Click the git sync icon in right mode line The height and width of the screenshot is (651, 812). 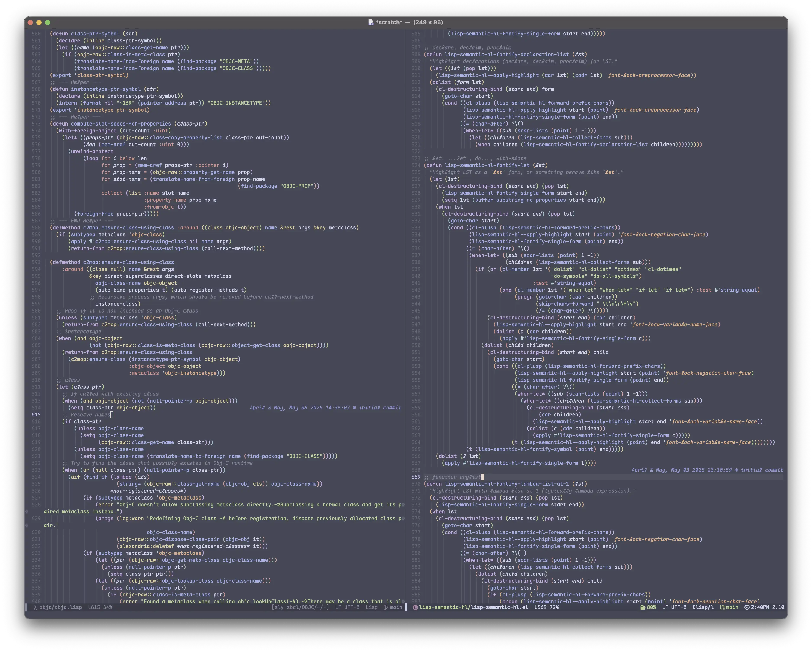(722, 607)
